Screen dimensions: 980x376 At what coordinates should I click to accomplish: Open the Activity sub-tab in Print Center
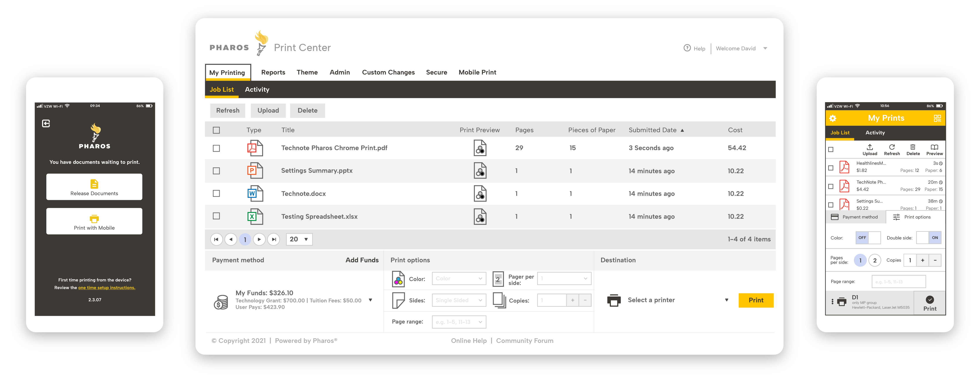(257, 90)
